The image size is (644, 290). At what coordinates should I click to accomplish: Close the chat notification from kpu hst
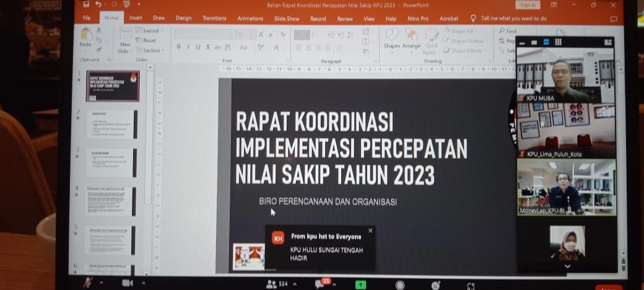(370, 231)
